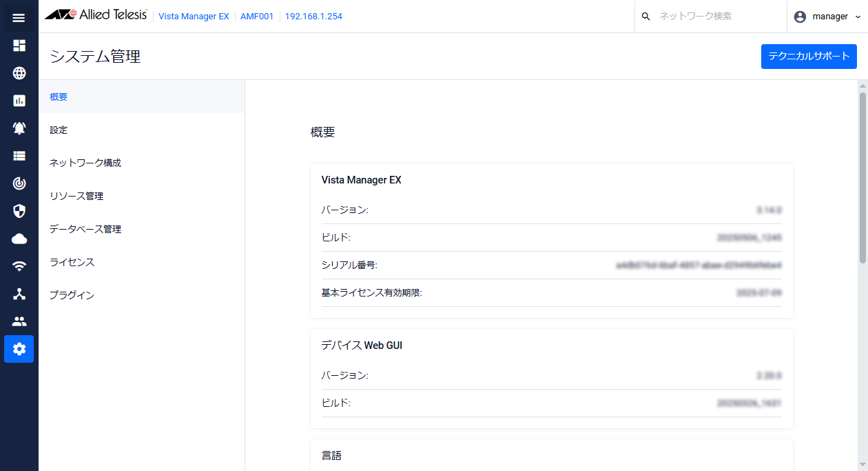Select the 設定 menu item

coord(141,130)
